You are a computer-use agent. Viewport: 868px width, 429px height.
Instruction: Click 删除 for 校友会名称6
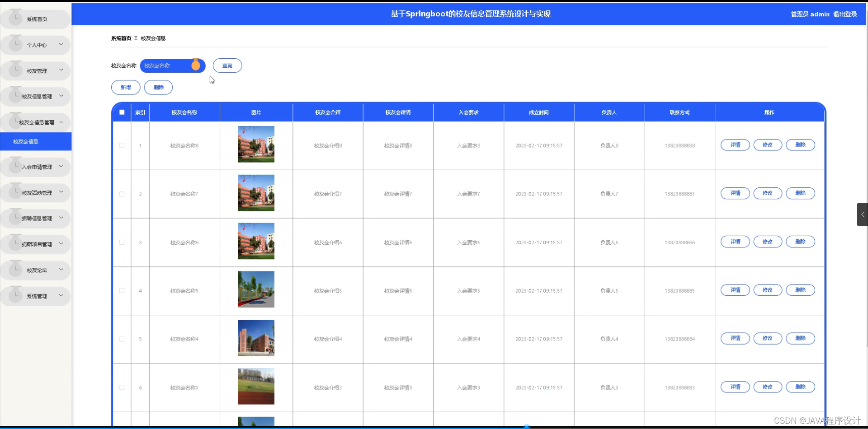800,242
